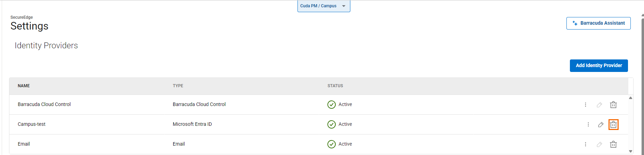Edit the Campus-test identity provider

click(x=601, y=124)
